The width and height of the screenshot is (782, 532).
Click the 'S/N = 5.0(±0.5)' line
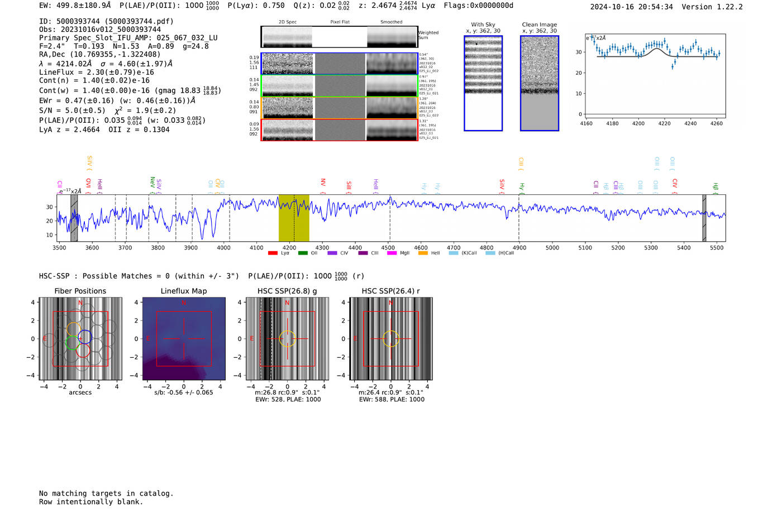pos(72,111)
